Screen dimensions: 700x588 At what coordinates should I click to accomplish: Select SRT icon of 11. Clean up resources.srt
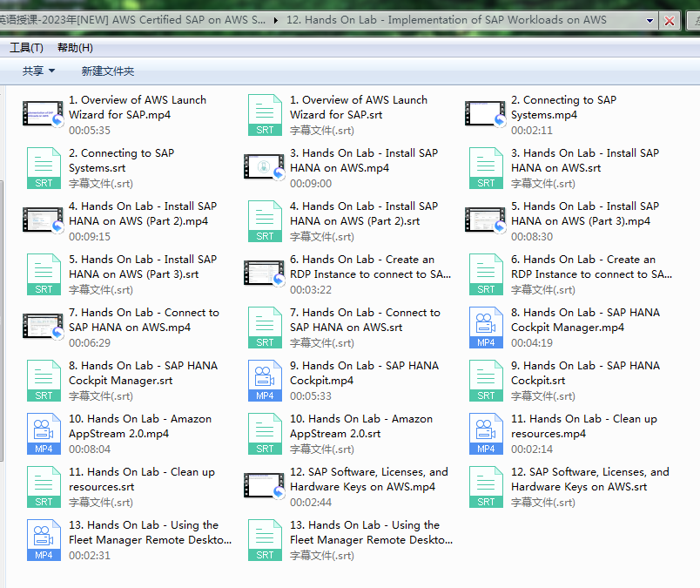(44, 487)
